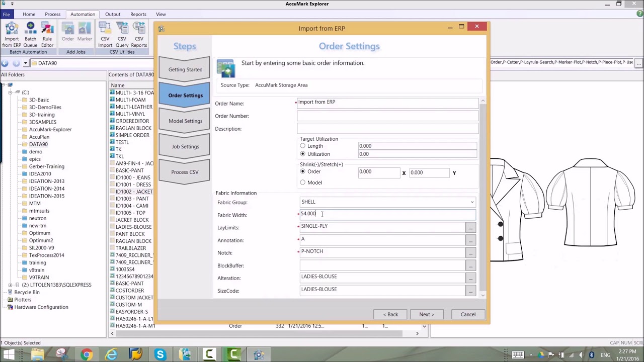Switch to the Process ribbon tab
The height and width of the screenshot is (362, 644).
click(x=52, y=14)
